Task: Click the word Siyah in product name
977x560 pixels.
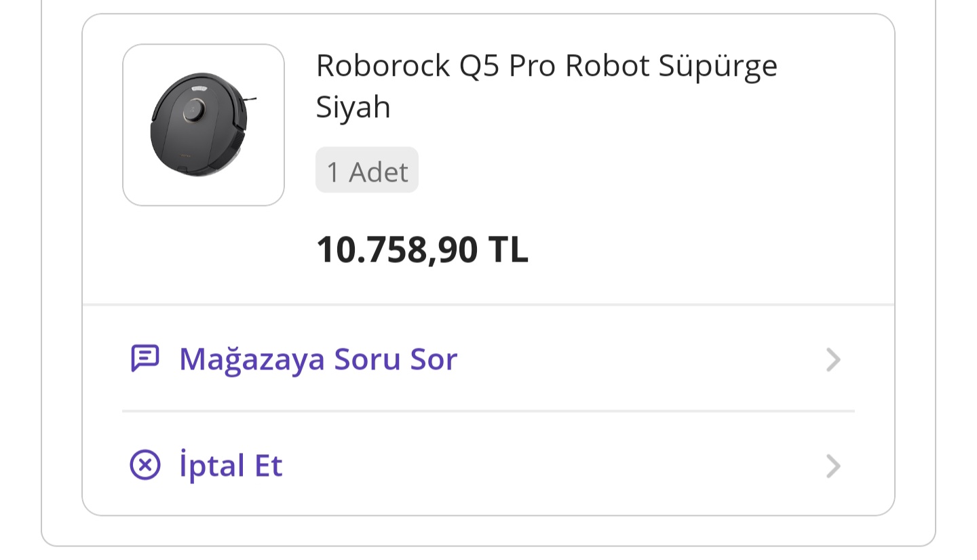Action: pos(353,107)
